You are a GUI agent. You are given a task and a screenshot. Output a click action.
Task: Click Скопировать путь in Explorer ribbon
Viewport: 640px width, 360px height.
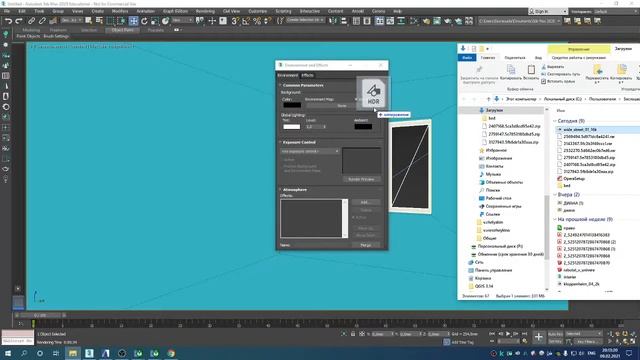tap(560, 74)
